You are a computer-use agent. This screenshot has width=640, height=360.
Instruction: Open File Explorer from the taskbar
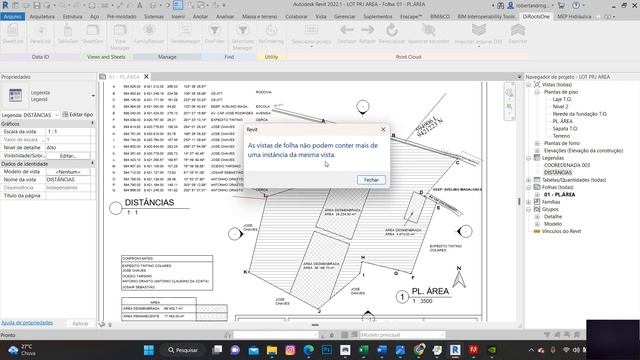pyautogui.click(x=272, y=350)
